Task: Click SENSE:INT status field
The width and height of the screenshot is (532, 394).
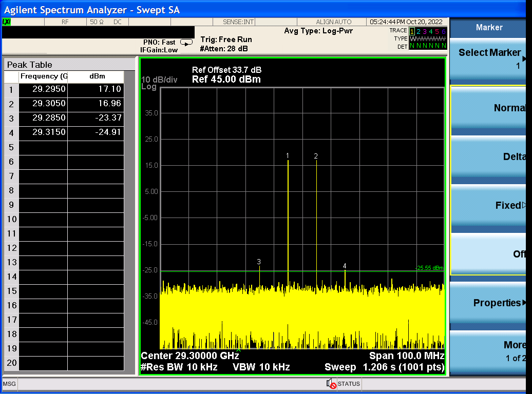Action: click(238, 22)
